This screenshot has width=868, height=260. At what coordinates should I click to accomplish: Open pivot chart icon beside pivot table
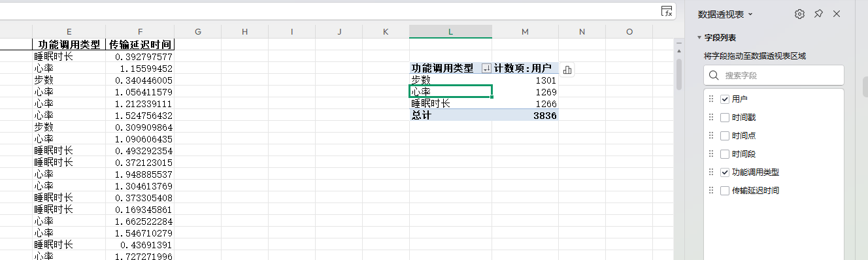click(567, 70)
